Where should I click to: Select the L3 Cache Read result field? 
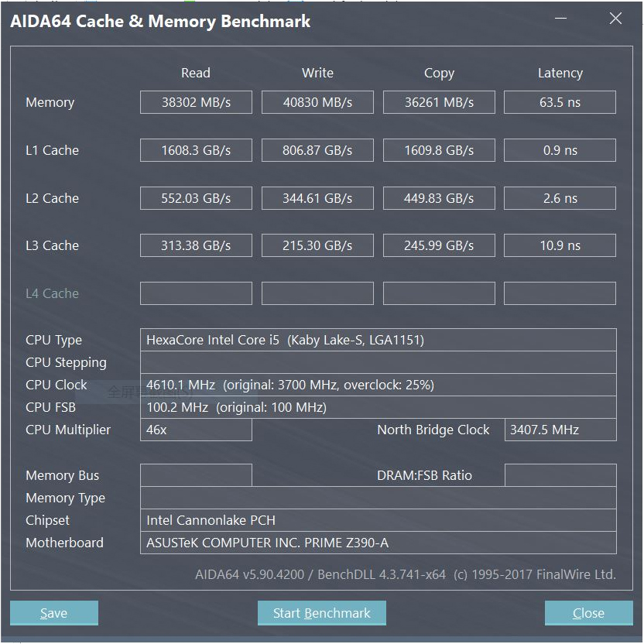pyautogui.click(x=196, y=245)
